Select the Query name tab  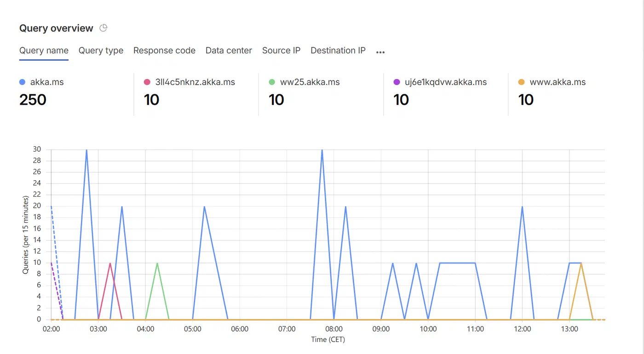[x=44, y=51]
